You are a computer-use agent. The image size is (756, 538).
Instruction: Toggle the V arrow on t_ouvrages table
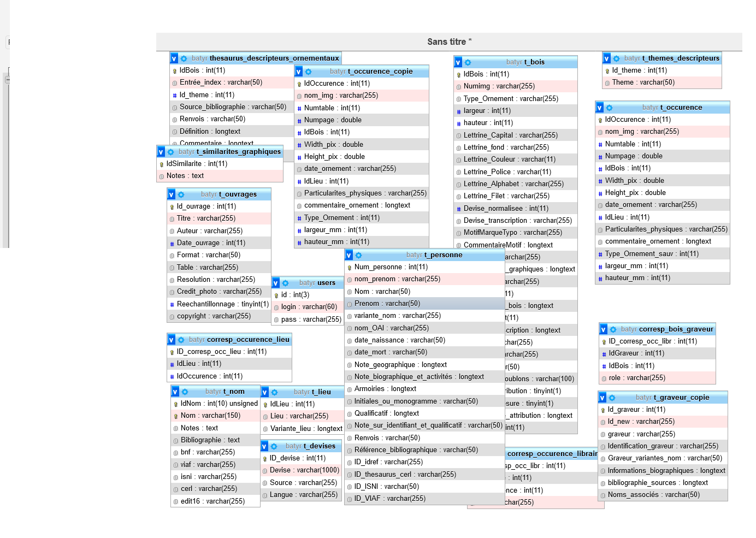click(x=172, y=194)
